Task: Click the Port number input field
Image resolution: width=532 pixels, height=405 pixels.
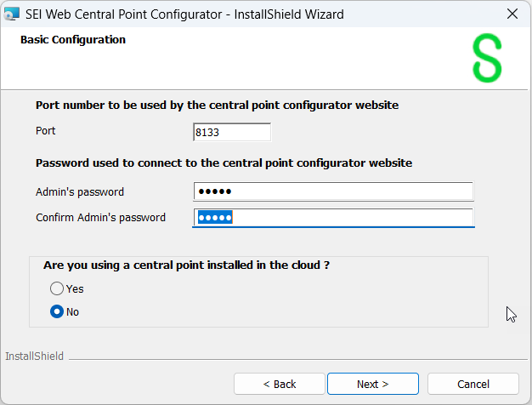Action: coord(232,132)
